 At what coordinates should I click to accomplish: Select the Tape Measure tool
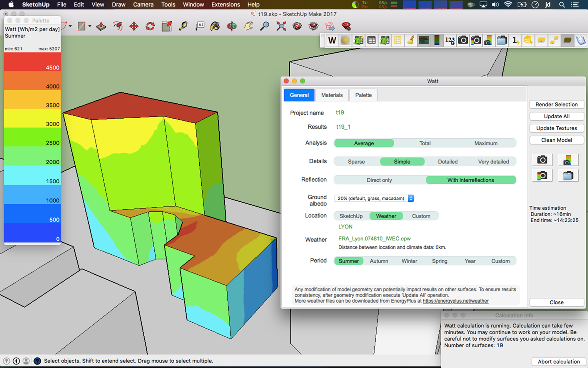pos(183,26)
